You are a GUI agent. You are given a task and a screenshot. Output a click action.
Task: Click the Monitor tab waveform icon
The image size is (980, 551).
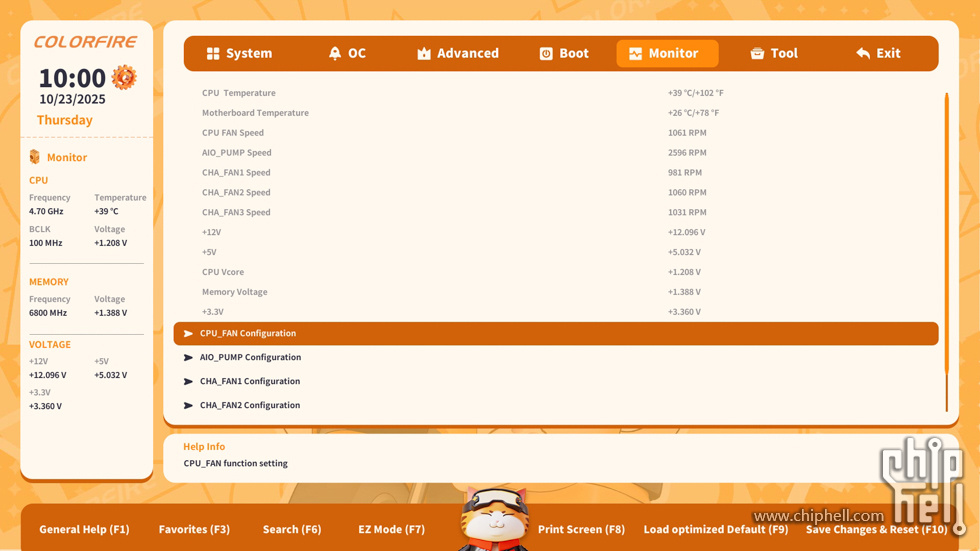point(635,54)
